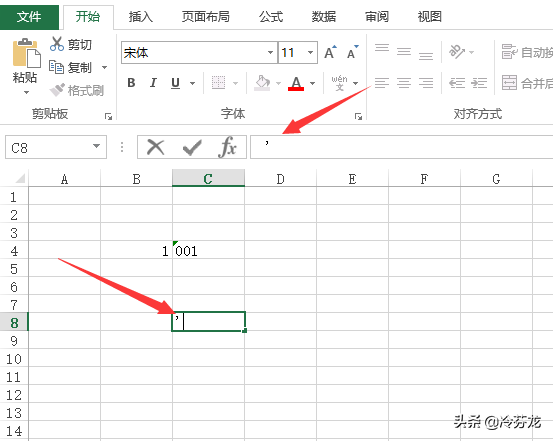The height and width of the screenshot is (441, 553).
Task: Click the Paste clipboard icon
Action: [26, 53]
